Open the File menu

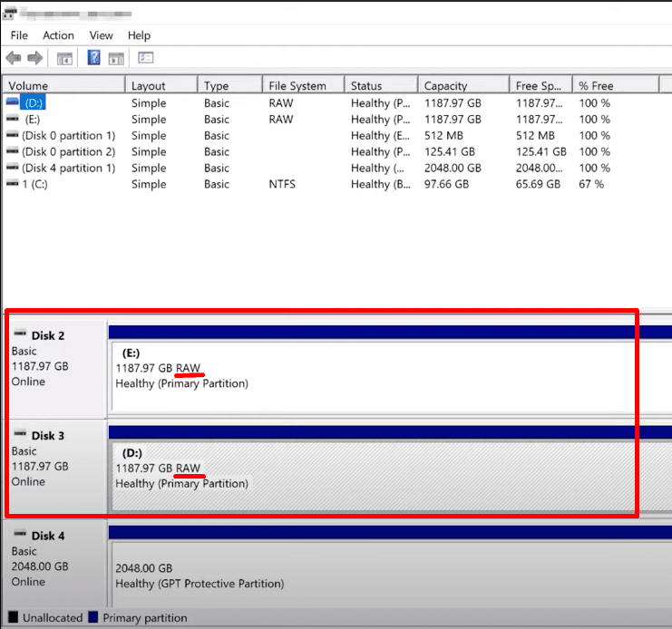tap(19, 35)
